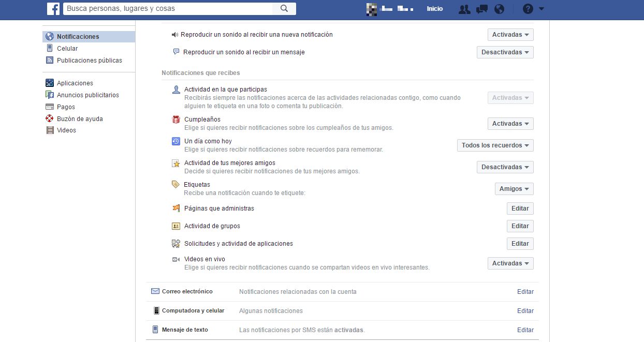Click the help question mark icon
644x342 pixels.
pyautogui.click(x=528, y=9)
